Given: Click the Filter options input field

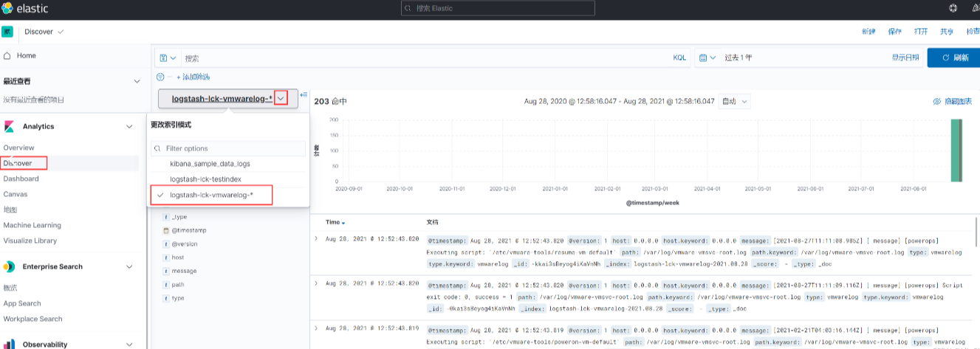Looking at the screenshot, I should [228, 148].
